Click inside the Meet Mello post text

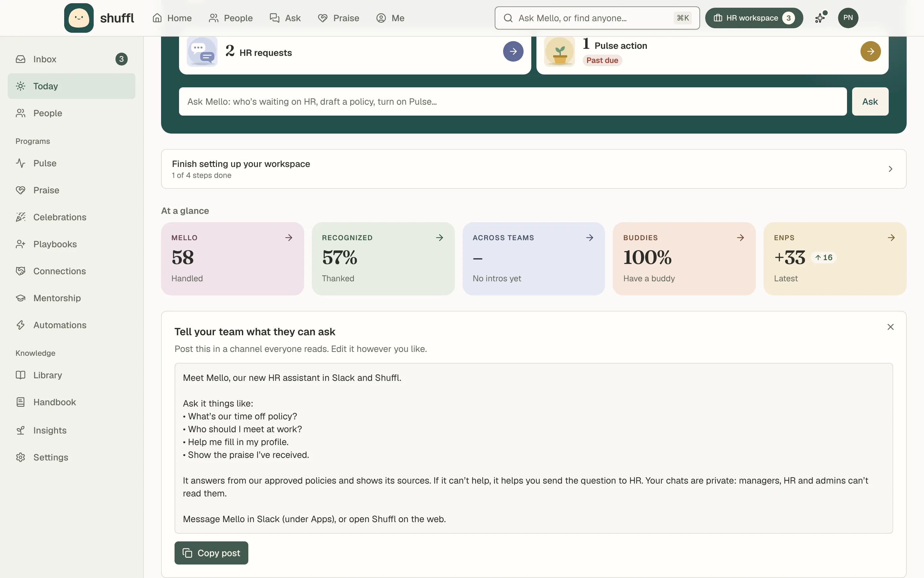534,448
